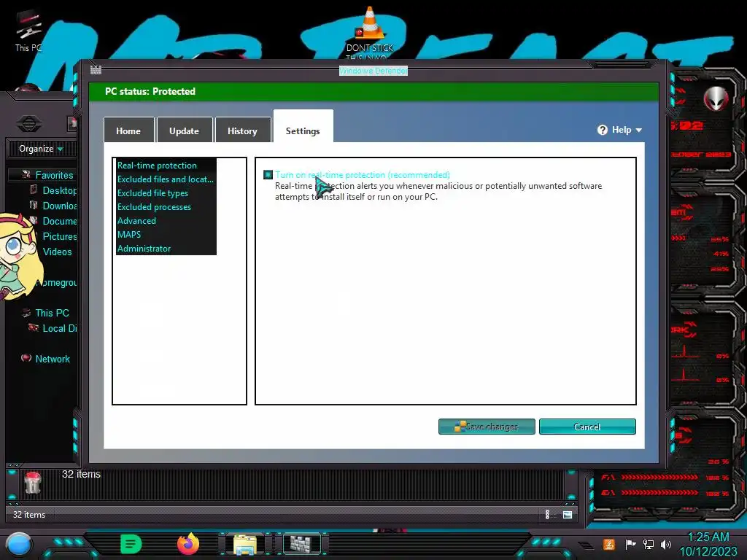
Task: Open Administrator settings category
Action: click(144, 248)
